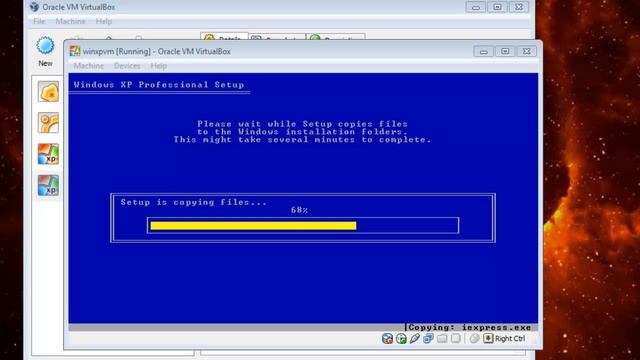Viewport: 640px width, 360px height.
Task: Open the File menu in VirtualBox Manager
Action: click(x=39, y=21)
